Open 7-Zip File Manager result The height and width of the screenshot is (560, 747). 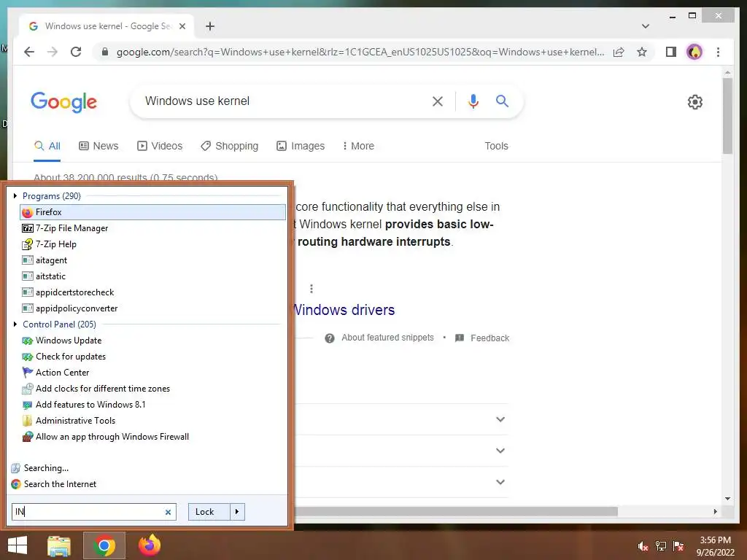pyautogui.click(x=152, y=228)
